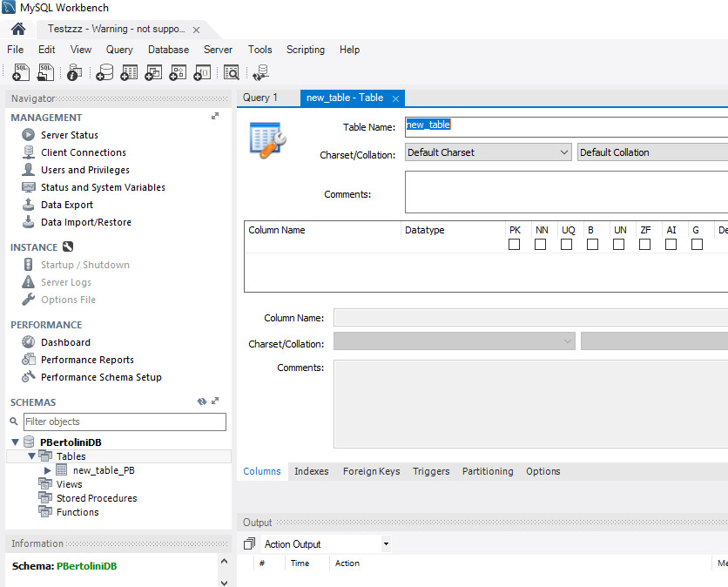The image size is (728, 587).
Task: Toggle the G generated column checkbox
Action: (697, 244)
